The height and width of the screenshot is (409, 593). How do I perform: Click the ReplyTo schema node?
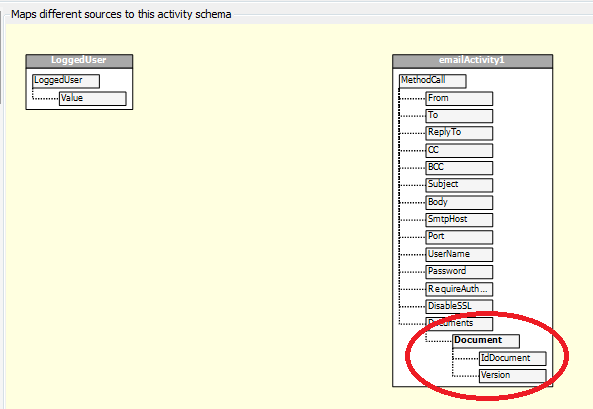[x=459, y=133]
